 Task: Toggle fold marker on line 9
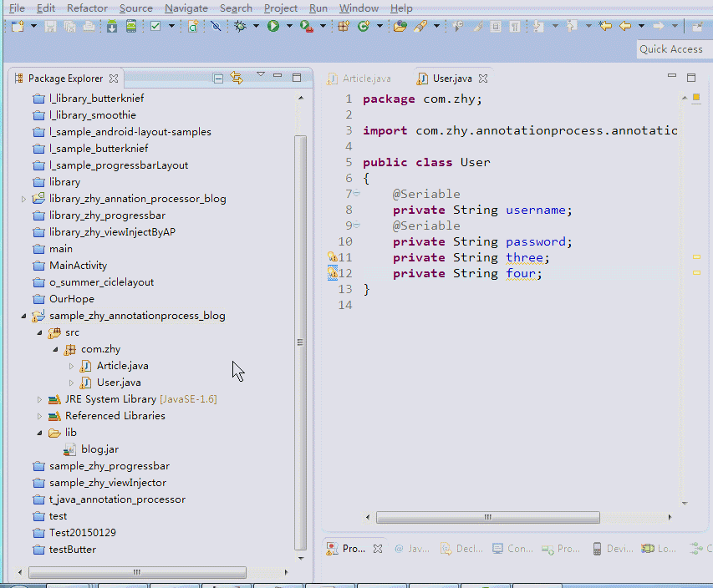pos(357,225)
